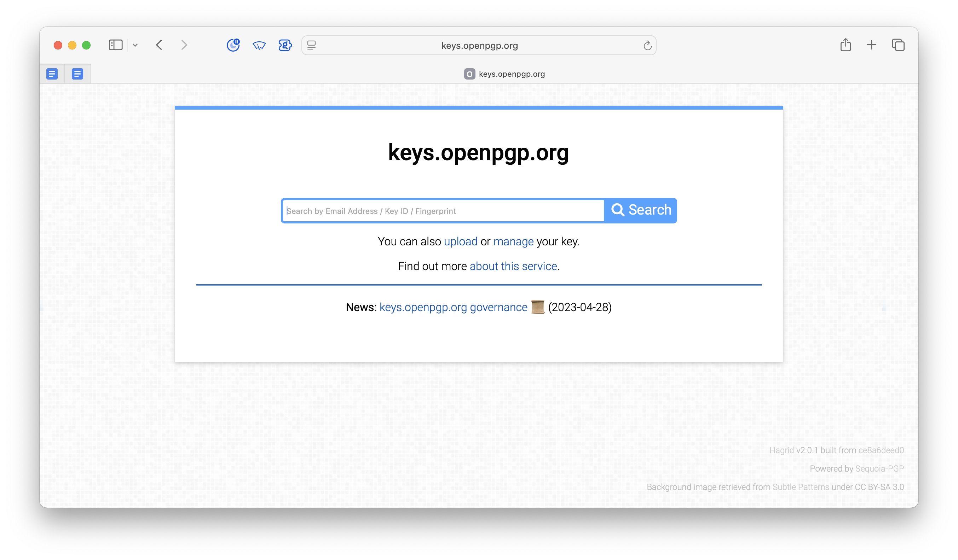Click the (2023-04-28) news date
Viewport: 958px width, 560px height.
[x=580, y=307]
